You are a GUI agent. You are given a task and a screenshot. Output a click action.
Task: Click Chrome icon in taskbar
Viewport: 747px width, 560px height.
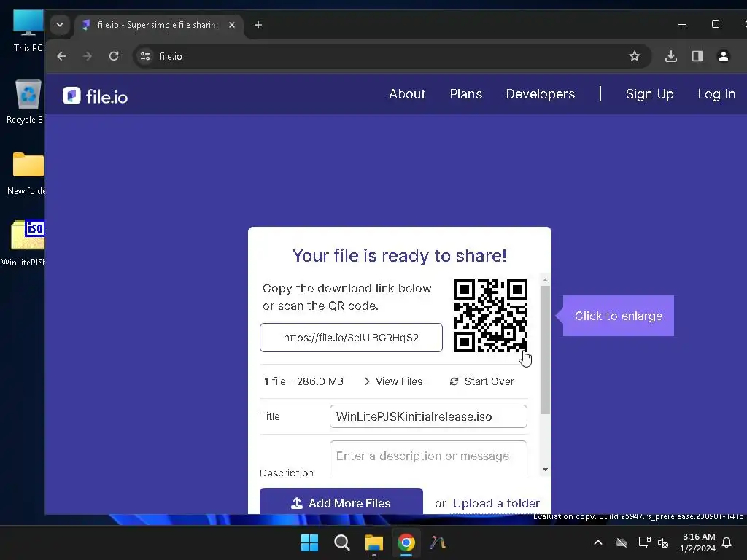tap(406, 542)
